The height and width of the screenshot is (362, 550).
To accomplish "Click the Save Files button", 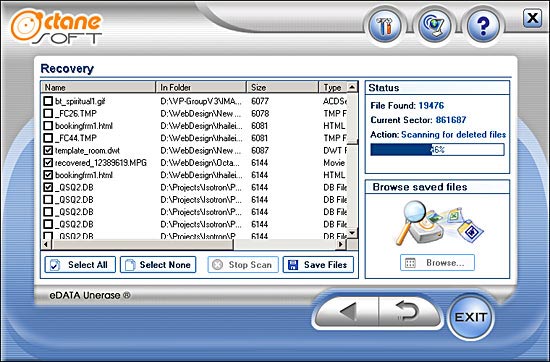I will click(318, 264).
